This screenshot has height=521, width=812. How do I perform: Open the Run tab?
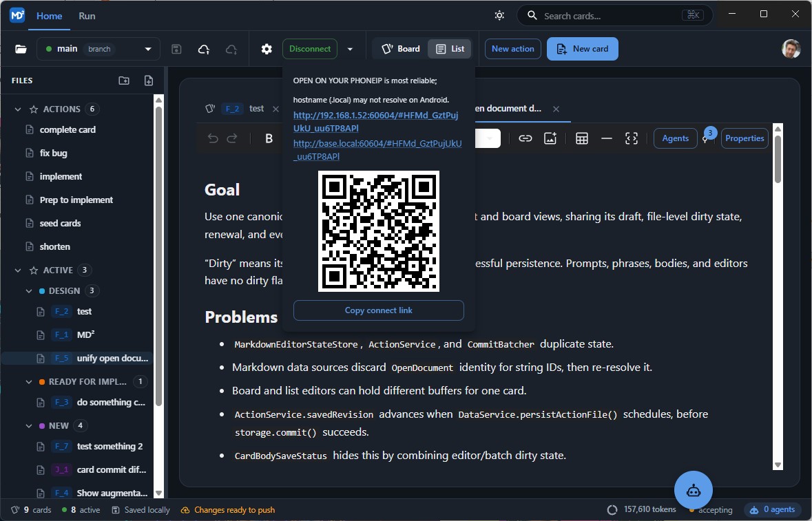tap(87, 16)
